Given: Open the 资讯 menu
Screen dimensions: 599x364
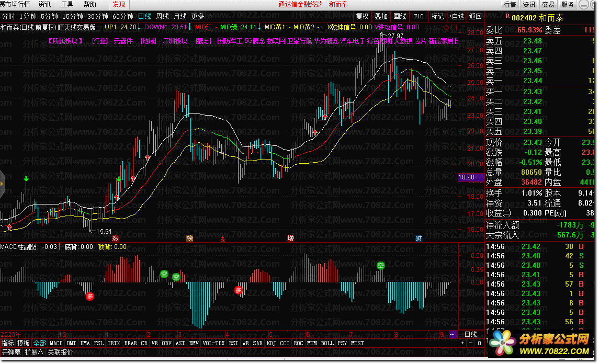Looking at the screenshot, I should (44, 4).
